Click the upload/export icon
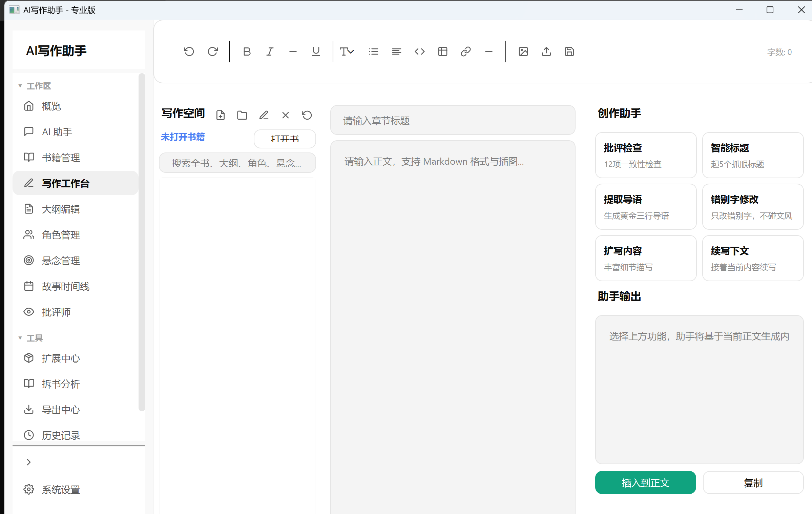The height and width of the screenshot is (514, 812). (x=546, y=52)
